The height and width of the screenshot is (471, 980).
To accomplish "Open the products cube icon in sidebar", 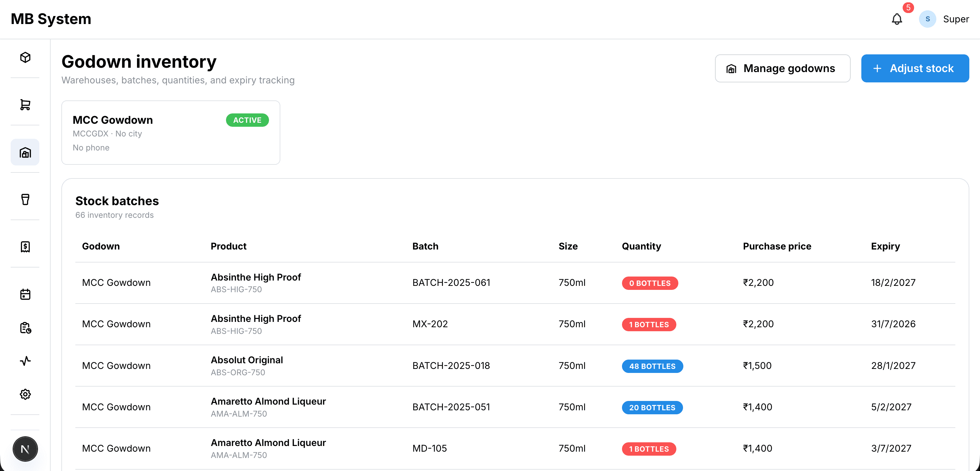I will coord(25,57).
